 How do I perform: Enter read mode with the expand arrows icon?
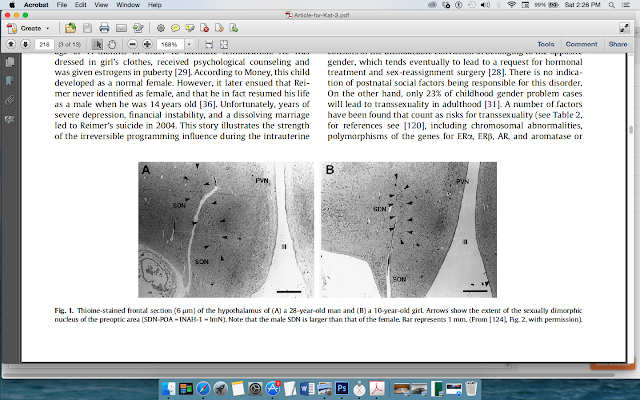624,28
